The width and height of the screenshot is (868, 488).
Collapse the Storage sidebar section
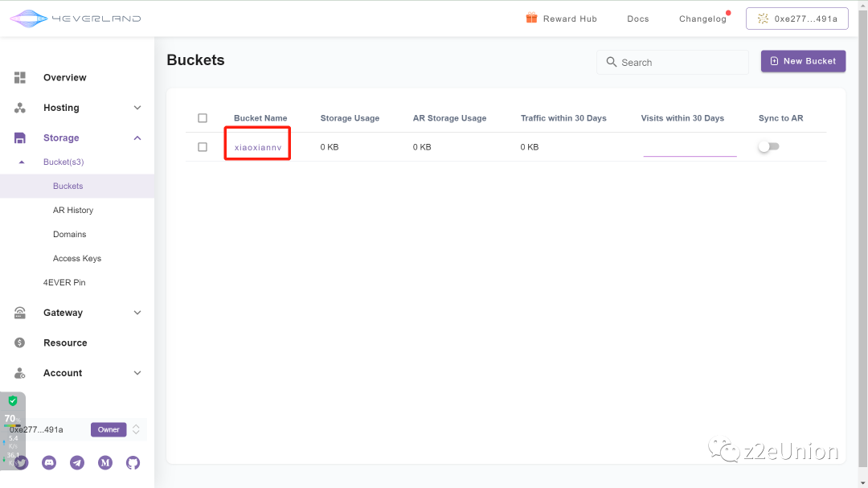pos(137,138)
